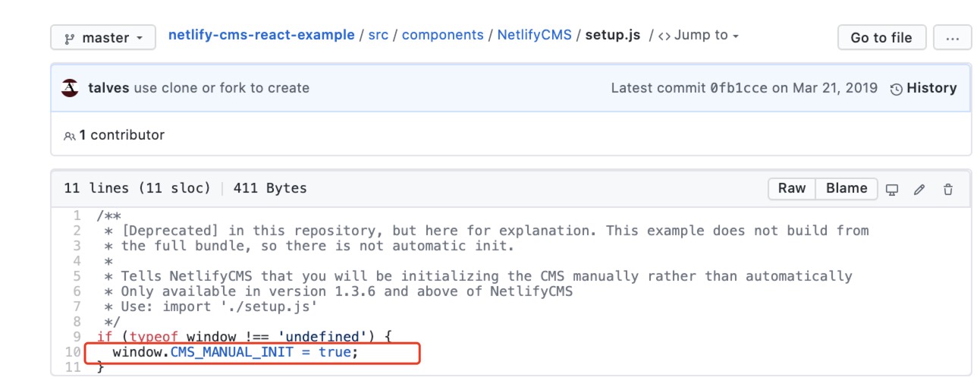Click the contributors people icon
This screenshot has height=390, width=980.
coord(70,136)
